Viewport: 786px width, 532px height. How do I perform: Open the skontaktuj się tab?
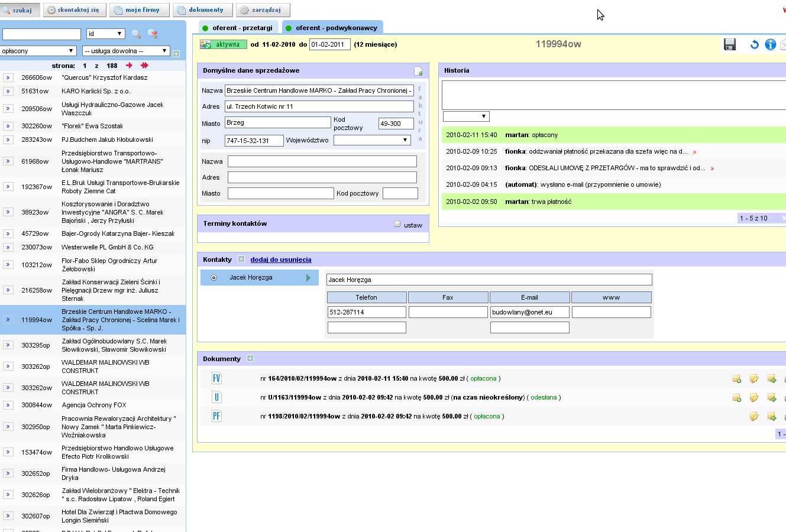[x=75, y=10]
